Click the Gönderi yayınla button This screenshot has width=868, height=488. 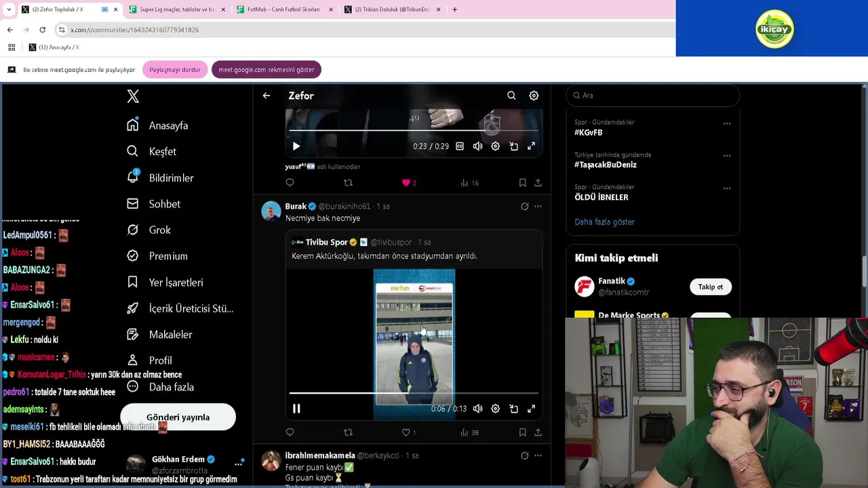coord(178,417)
